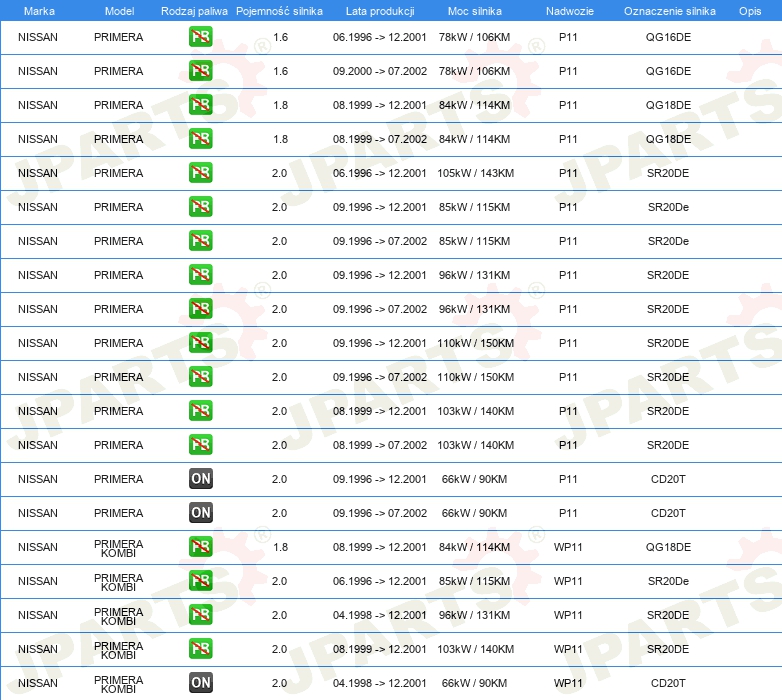
Task: Click petrol icon for 85kW row ending 07.2002
Action: pos(200,241)
